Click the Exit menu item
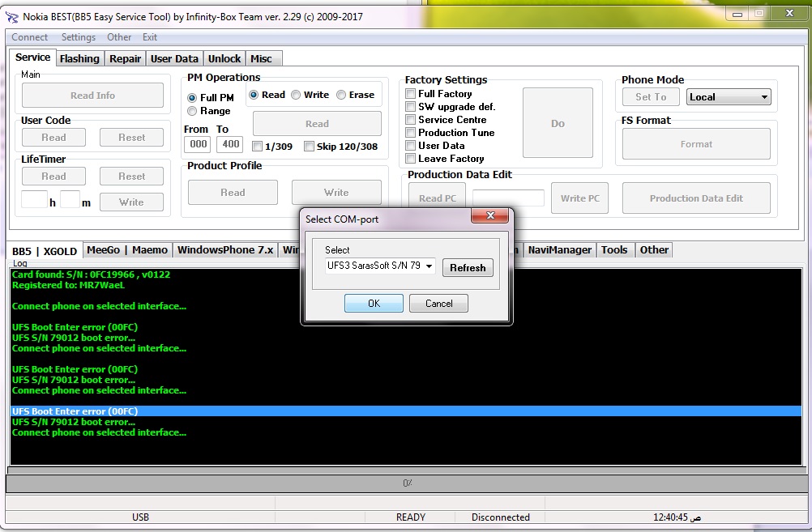 150,37
